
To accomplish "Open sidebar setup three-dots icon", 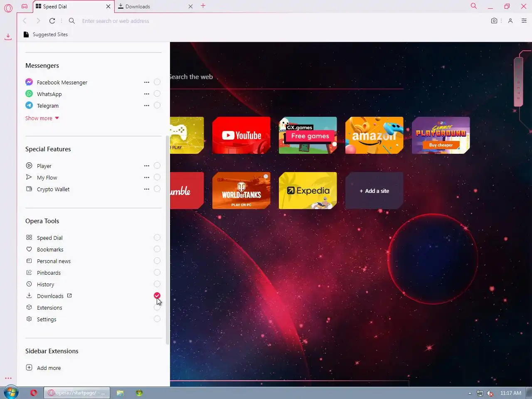I will click(x=8, y=378).
